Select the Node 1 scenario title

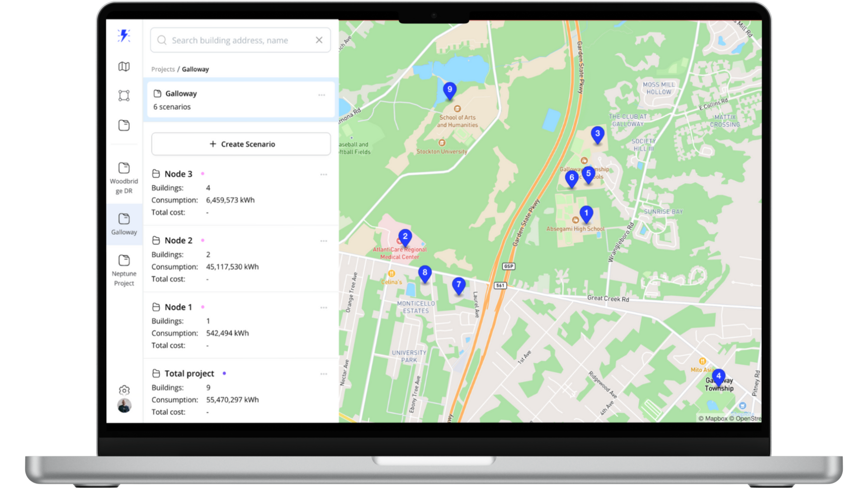pyautogui.click(x=178, y=307)
